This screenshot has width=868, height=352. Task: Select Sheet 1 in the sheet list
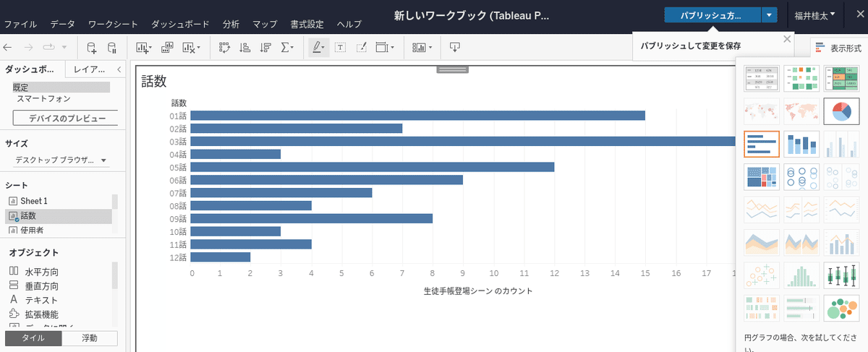coord(59,200)
